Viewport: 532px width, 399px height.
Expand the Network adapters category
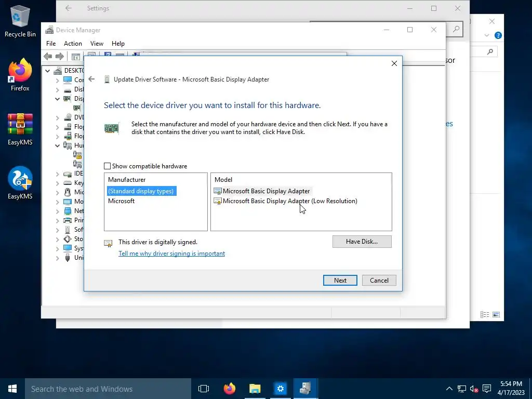click(57, 211)
